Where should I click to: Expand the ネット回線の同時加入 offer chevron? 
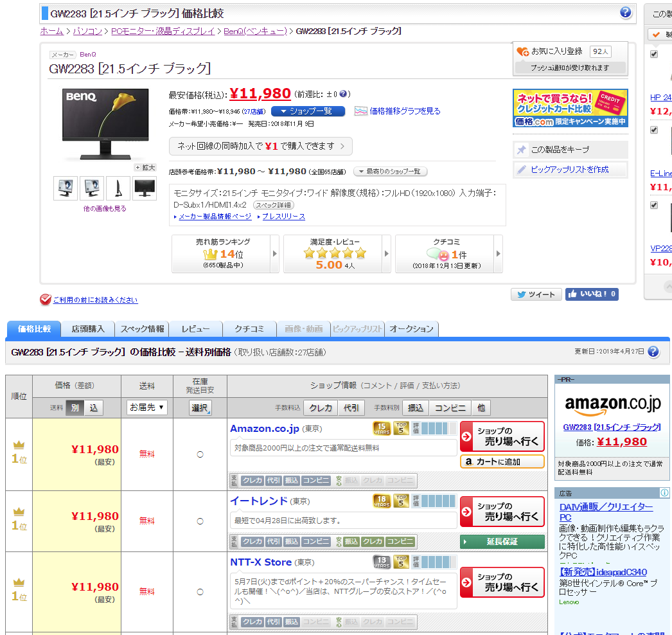click(342, 146)
